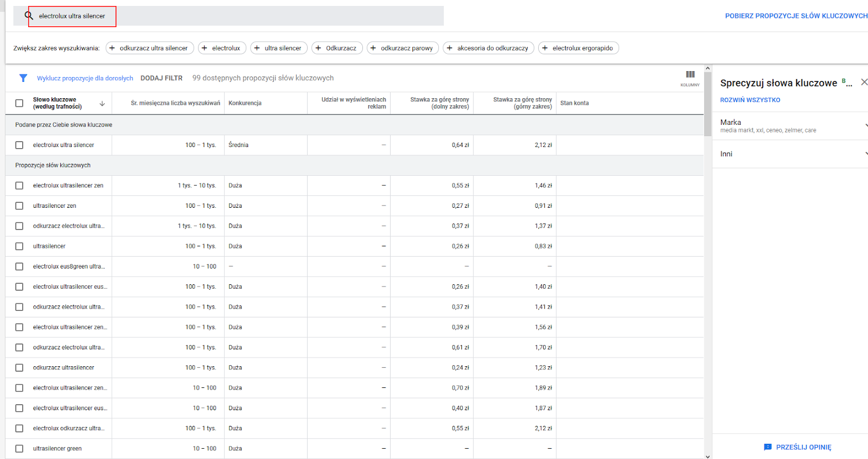The width and height of the screenshot is (868, 459).
Task: Click Wyklucz propozycje dla dorosłych link
Action: 85,78
